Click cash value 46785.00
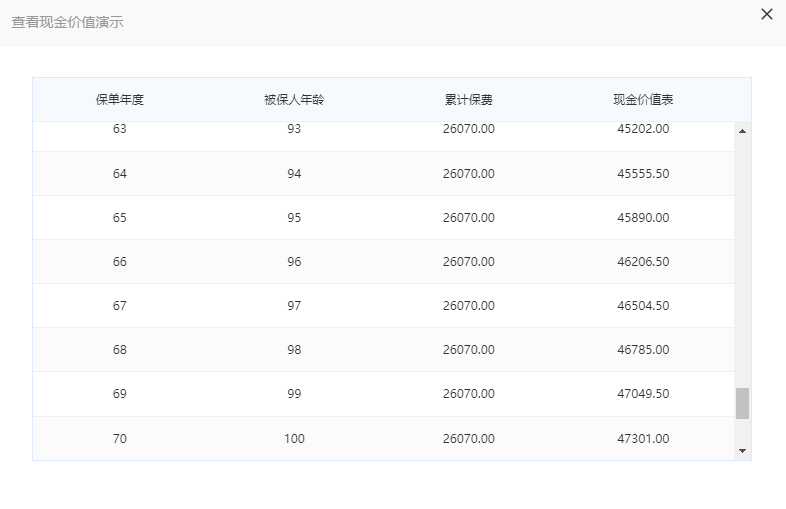 point(643,350)
